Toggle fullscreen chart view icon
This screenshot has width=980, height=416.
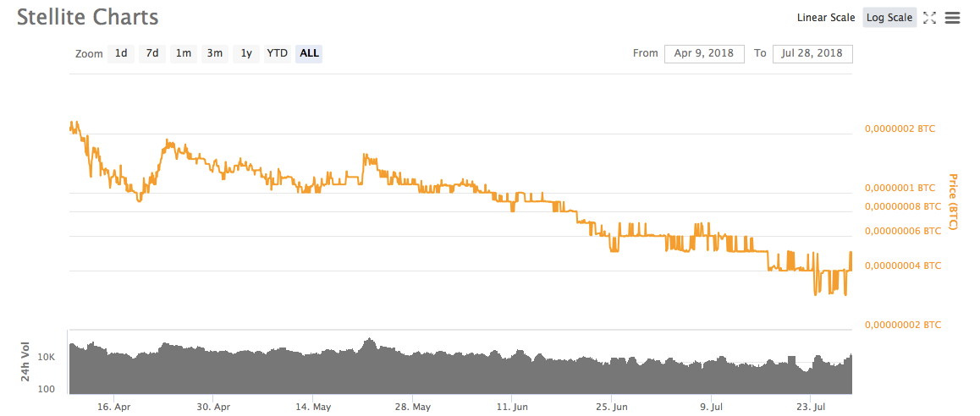(929, 18)
